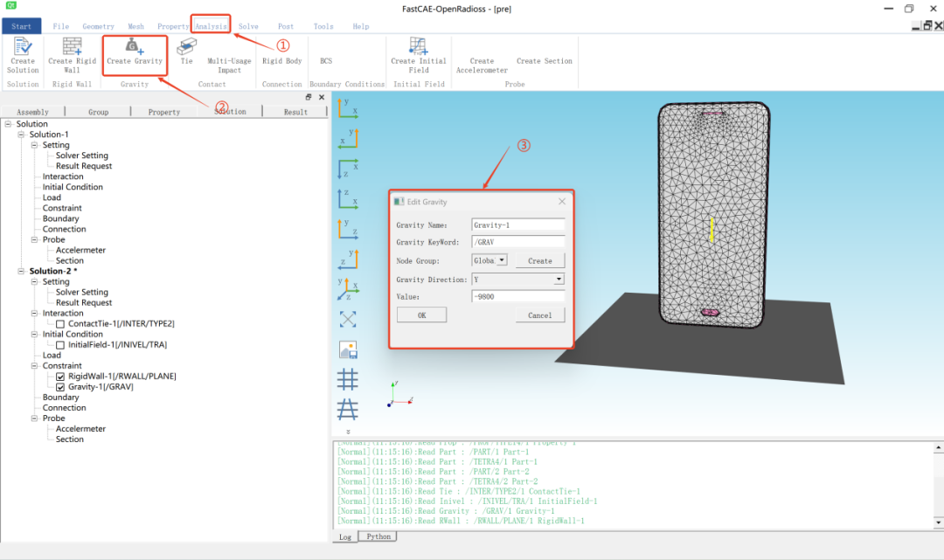
Task: Select Solver Setting under Solution-2
Action: (x=82, y=293)
